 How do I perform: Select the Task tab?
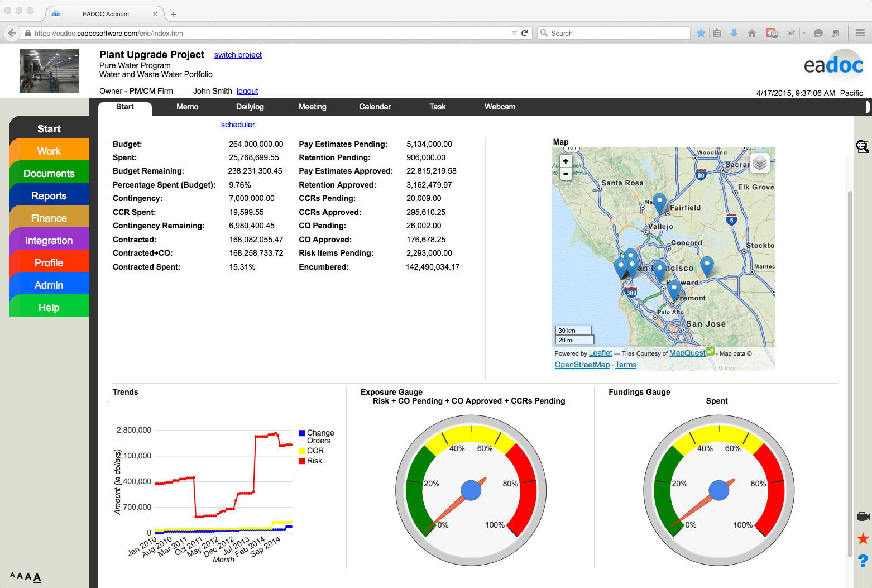pos(438,107)
